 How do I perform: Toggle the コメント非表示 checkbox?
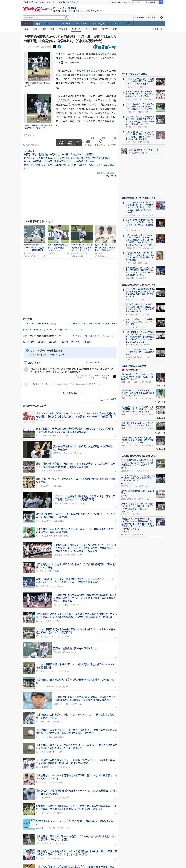coord(102,399)
